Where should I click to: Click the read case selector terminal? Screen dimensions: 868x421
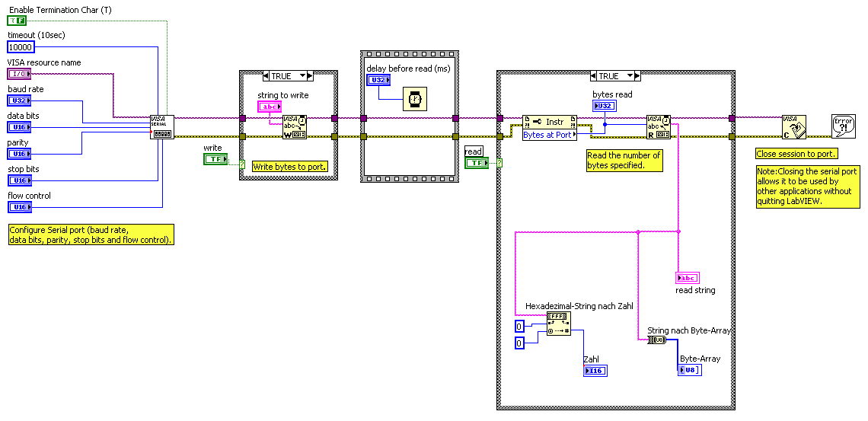pos(500,163)
